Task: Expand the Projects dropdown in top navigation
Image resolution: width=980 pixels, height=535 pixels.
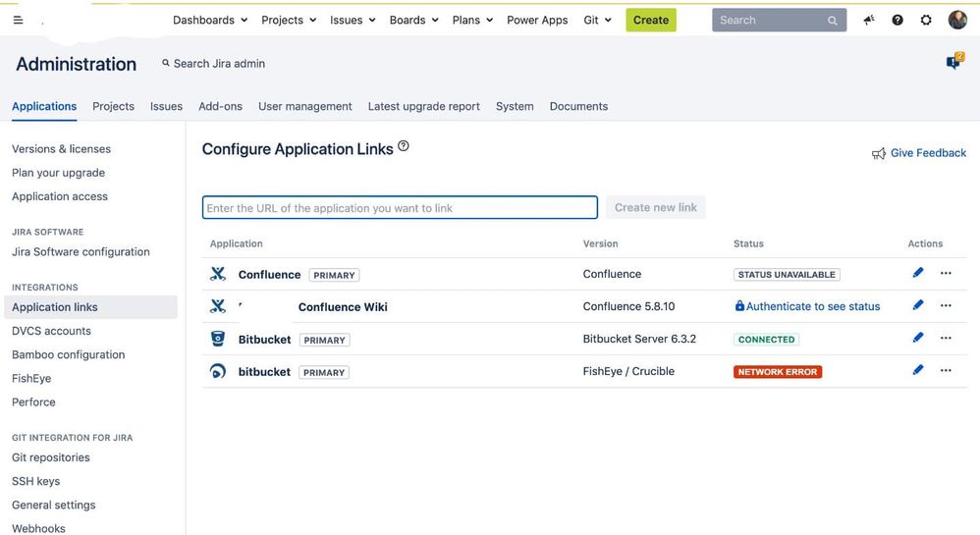Action: click(289, 20)
